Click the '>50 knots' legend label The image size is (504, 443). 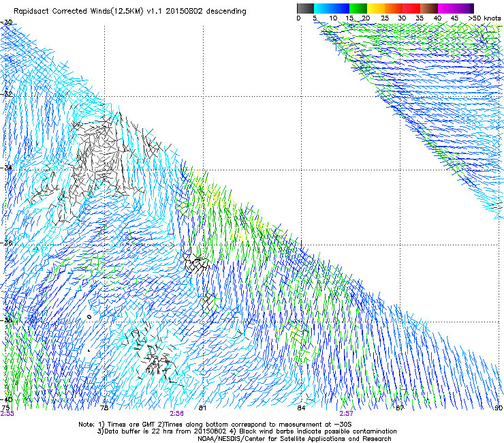[484, 18]
